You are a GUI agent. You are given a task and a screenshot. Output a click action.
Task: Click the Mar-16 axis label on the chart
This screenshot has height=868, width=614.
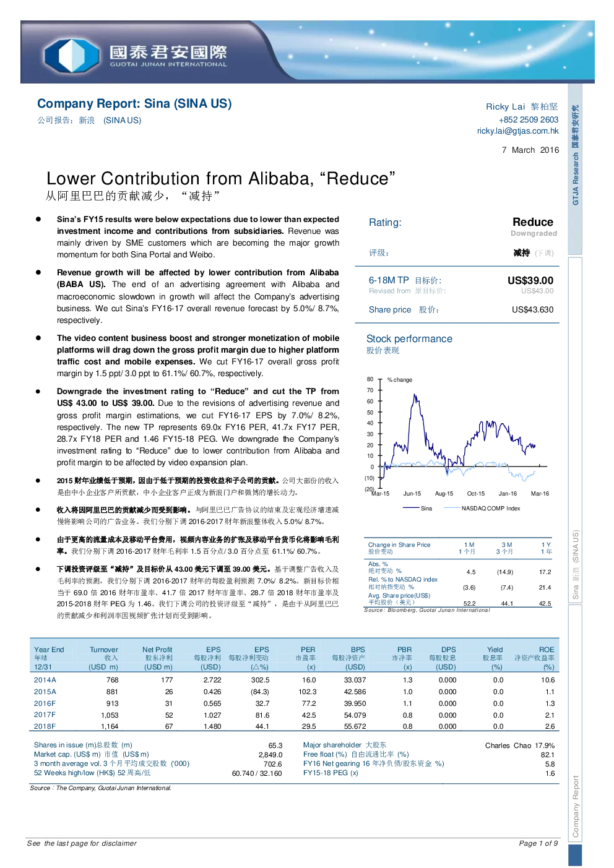click(x=540, y=494)
